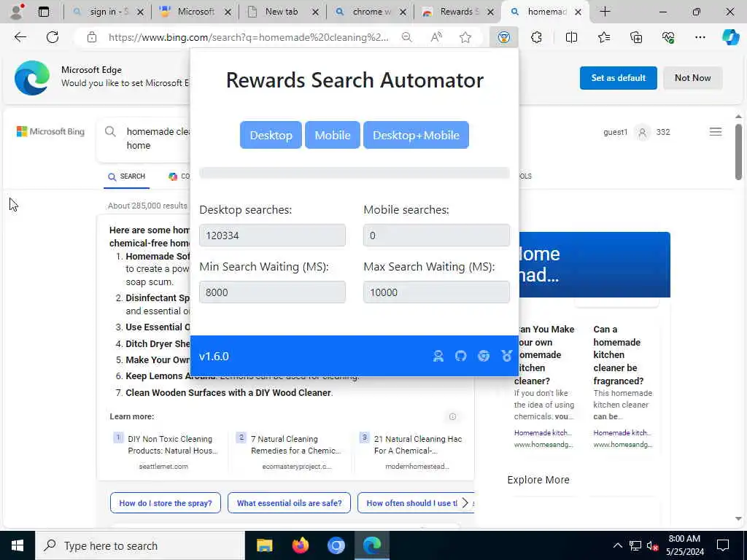Add this page to favorites star
Image resolution: width=747 pixels, height=560 pixels.
click(x=465, y=37)
